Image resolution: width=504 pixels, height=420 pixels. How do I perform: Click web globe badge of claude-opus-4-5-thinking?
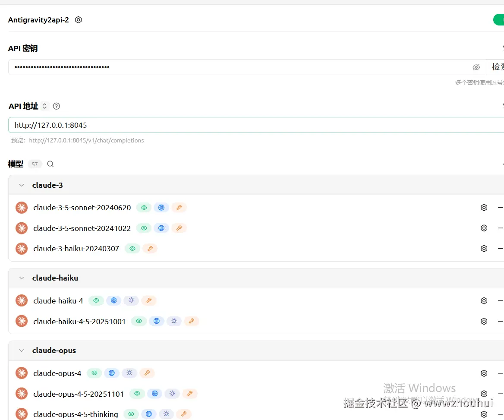(x=149, y=414)
